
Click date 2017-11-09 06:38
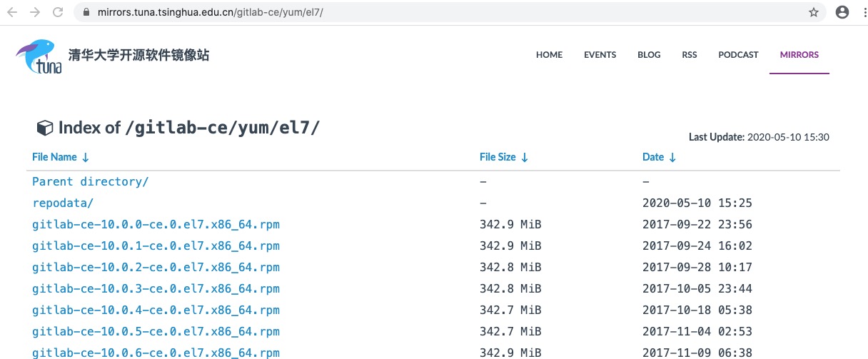(697, 353)
